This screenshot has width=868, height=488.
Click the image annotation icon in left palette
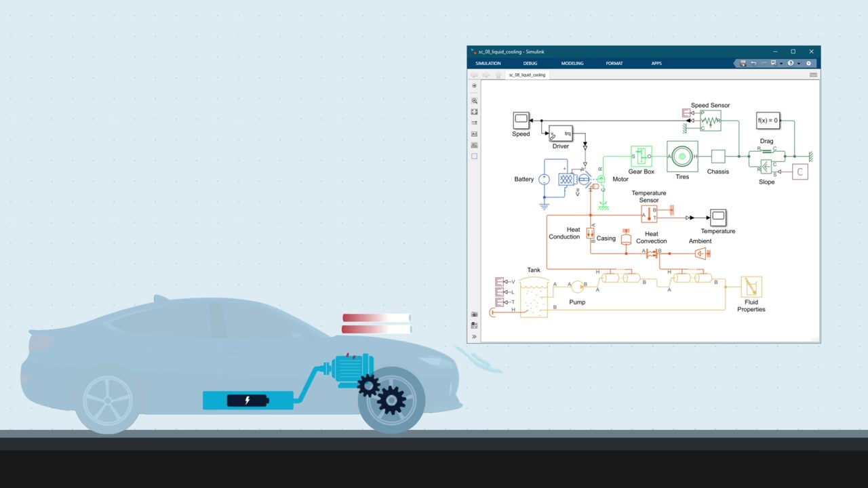475,145
